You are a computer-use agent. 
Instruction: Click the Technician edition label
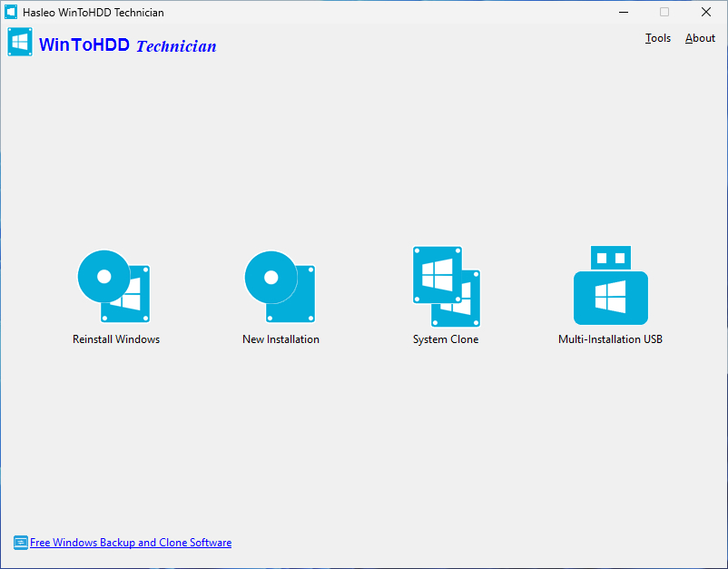[176, 46]
